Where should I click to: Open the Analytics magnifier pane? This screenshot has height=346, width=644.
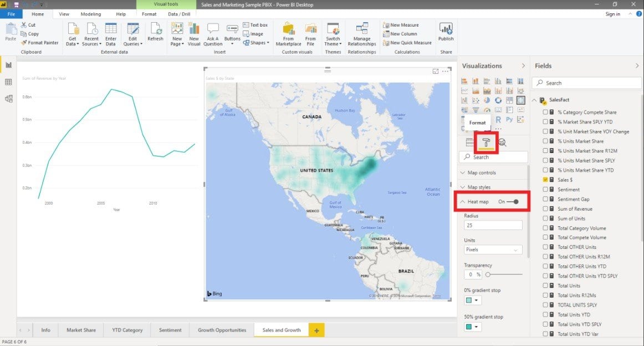(x=502, y=143)
